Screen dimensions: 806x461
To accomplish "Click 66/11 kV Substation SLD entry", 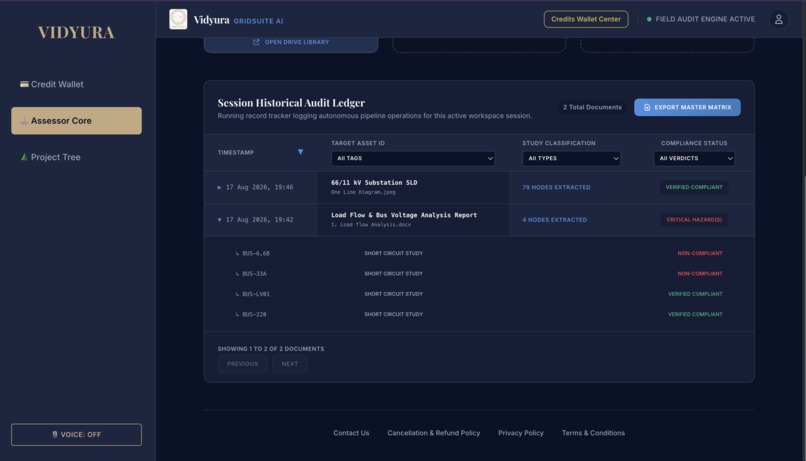I will coord(374,182).
